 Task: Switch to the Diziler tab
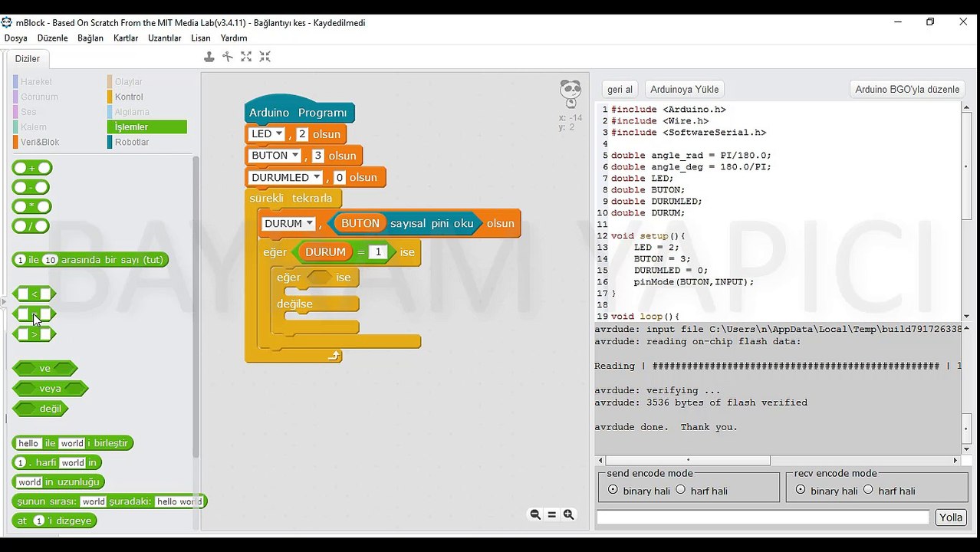[x=28, y=59]
